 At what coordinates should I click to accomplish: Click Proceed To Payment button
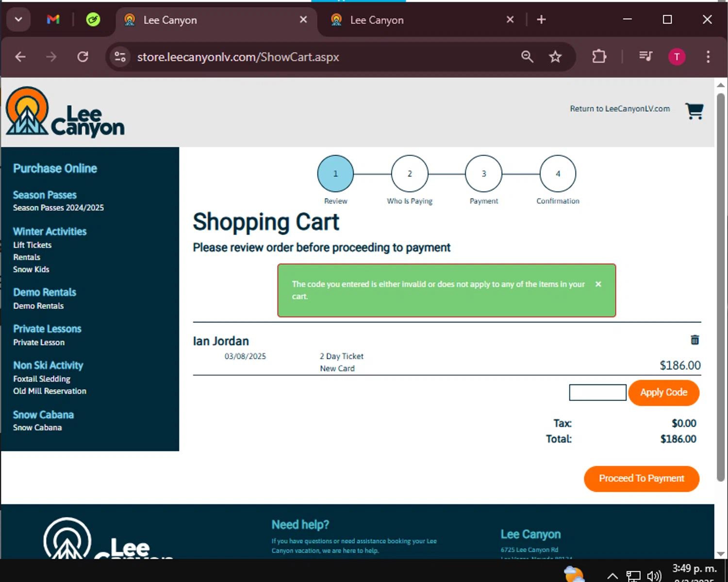click(642, 479)
